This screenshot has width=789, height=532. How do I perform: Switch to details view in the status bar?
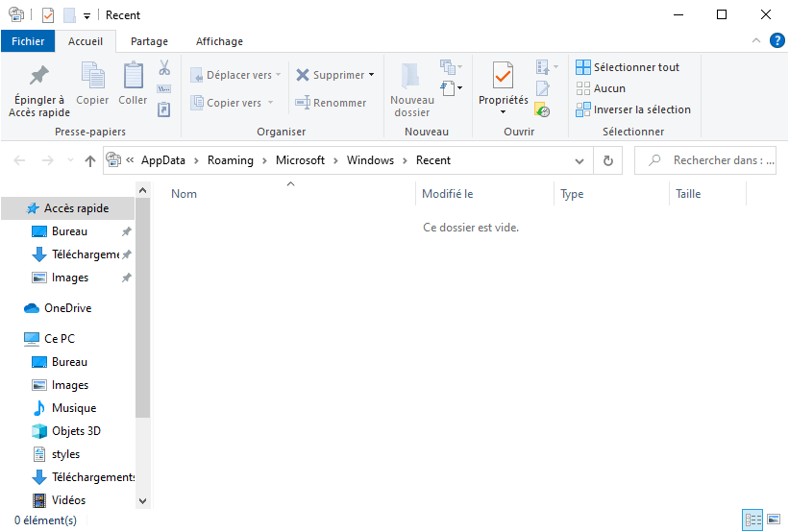(x=752, y=520)
